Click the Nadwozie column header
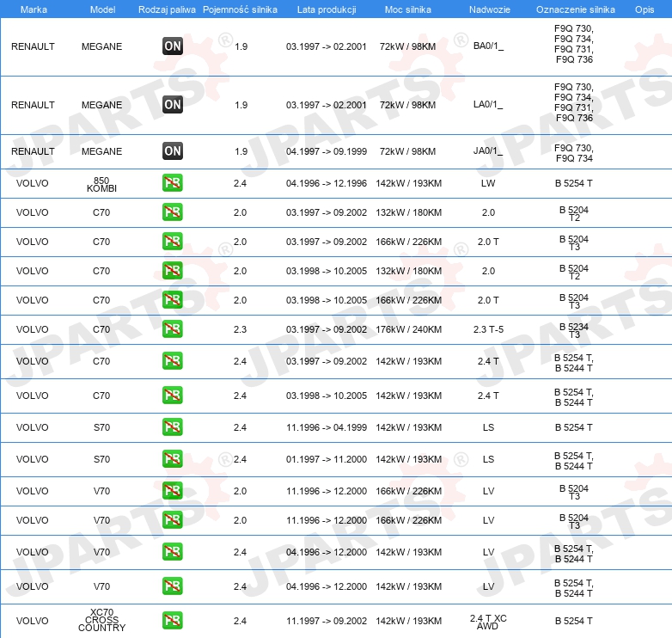The height and width of the screenshot is (638, 672). (x=490, y=9)
